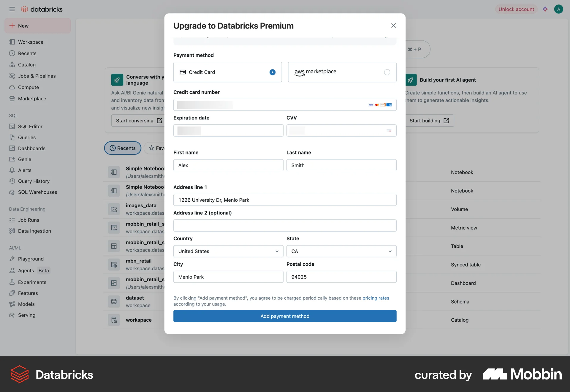
Task: Open the Marketplace section
Action: 32,98
